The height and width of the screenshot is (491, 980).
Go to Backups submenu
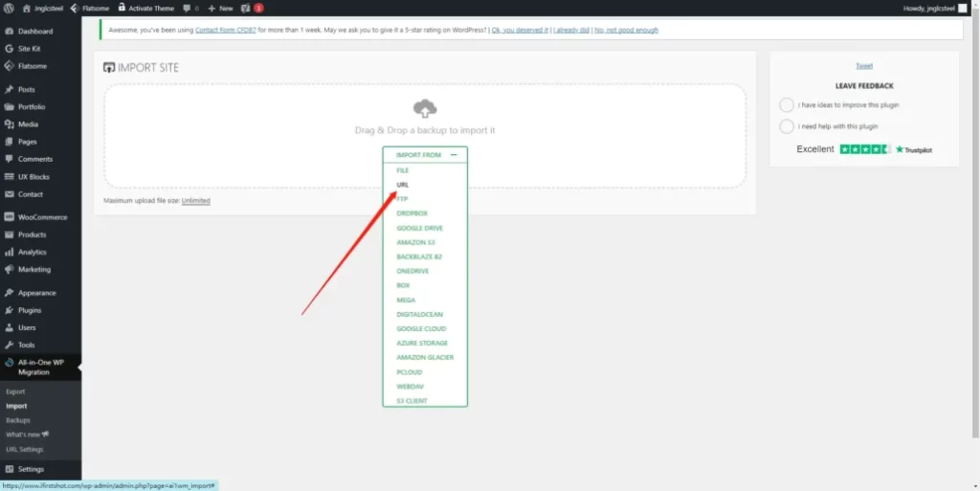coord(18,420)
